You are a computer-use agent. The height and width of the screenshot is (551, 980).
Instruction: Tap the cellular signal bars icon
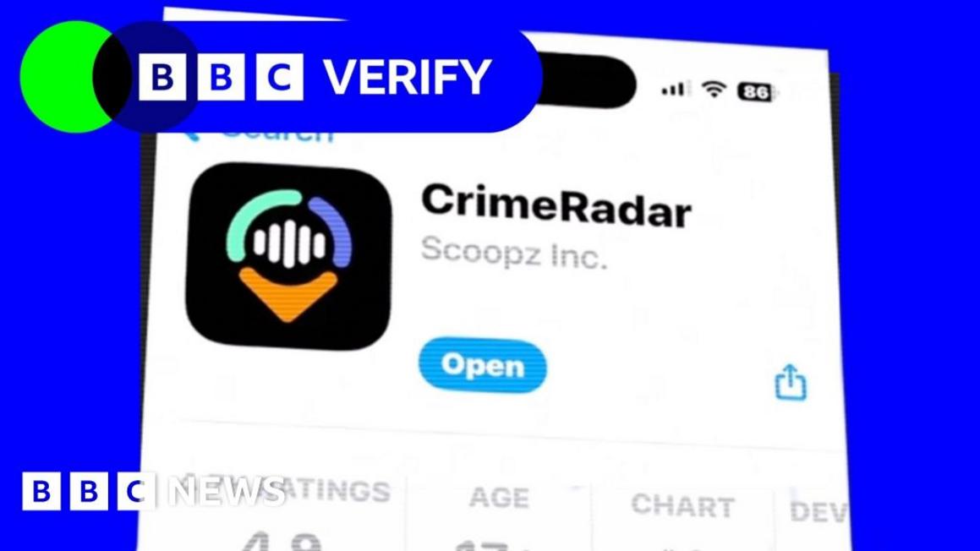676,90
